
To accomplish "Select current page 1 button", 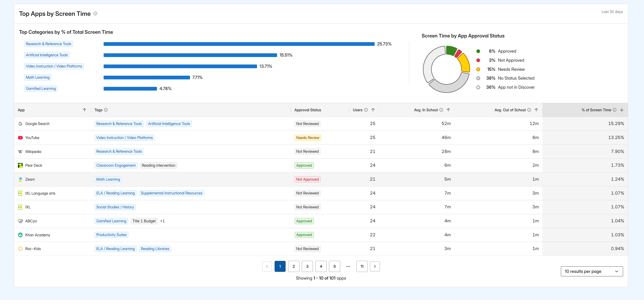I will pyautogui.click(x=280, y=267).
